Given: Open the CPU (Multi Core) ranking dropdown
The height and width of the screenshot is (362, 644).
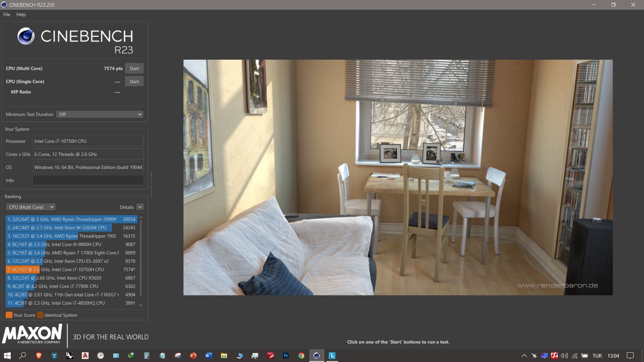Looking at the screenshot, I should (31, 207).
